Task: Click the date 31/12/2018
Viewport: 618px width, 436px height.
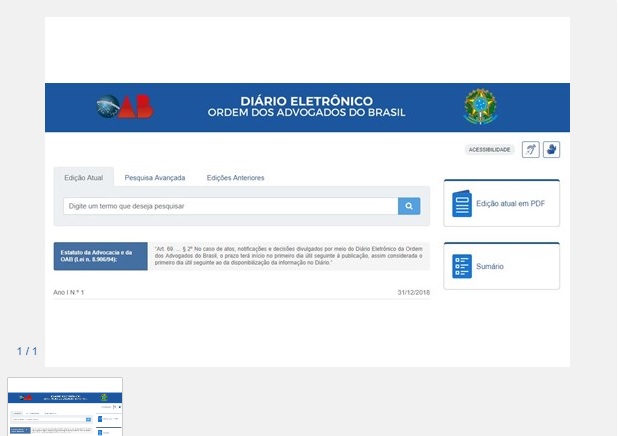Action: 413,292
